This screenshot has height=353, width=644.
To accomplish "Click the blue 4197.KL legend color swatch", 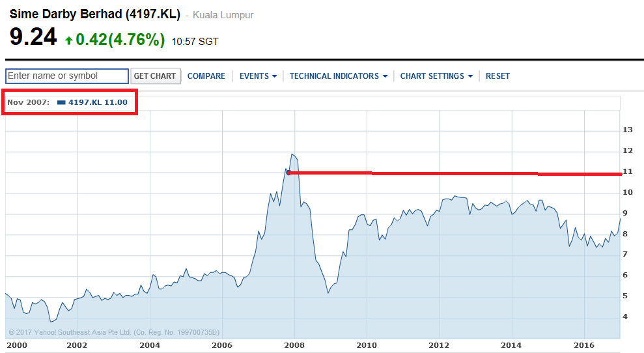I will [x=61, y=102].
